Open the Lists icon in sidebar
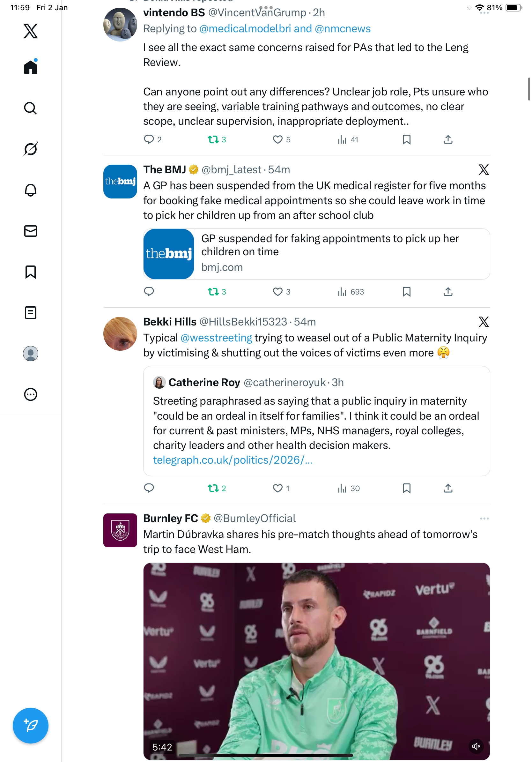This screenshot has height=762, width=532. 31,313
